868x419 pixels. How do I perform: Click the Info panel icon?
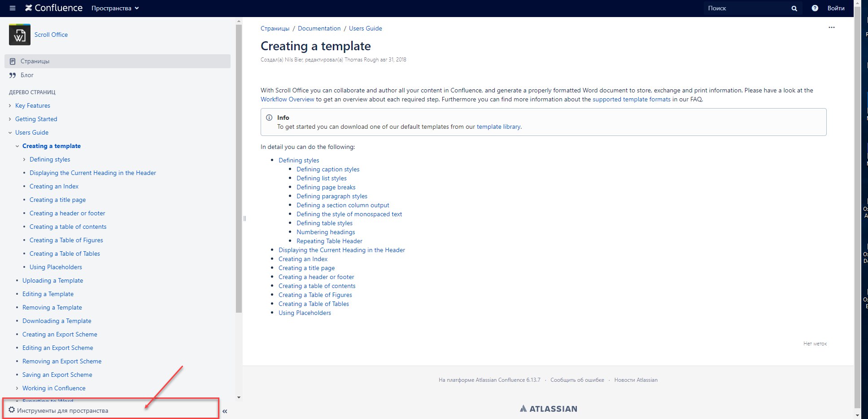[x=269, y=118]
